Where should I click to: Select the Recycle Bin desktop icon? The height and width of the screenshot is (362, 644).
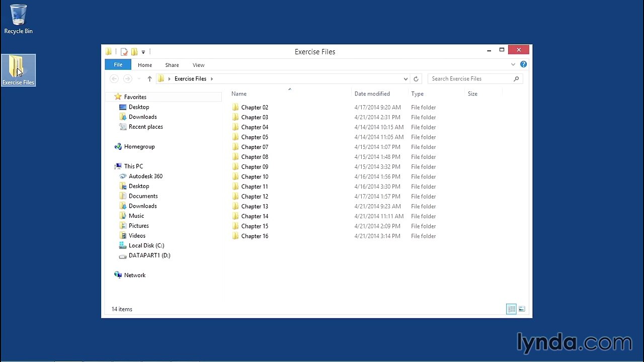point(18,20)
